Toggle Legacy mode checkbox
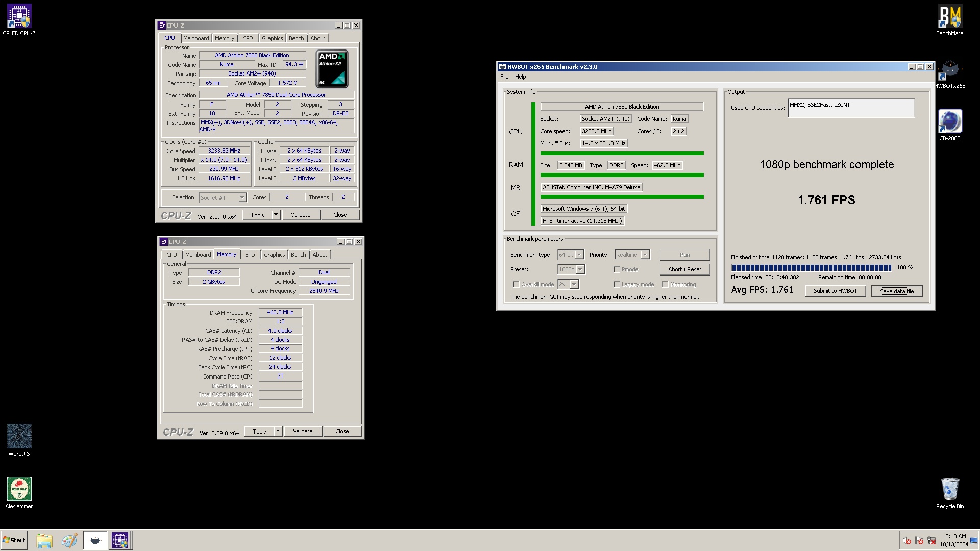Image resolution: width=980 pixels, height=551 pixels. click(617, 284)
